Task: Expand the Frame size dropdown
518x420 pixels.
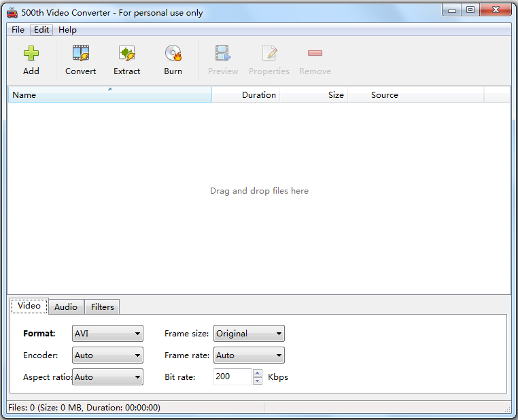Action: pos(249,334)
